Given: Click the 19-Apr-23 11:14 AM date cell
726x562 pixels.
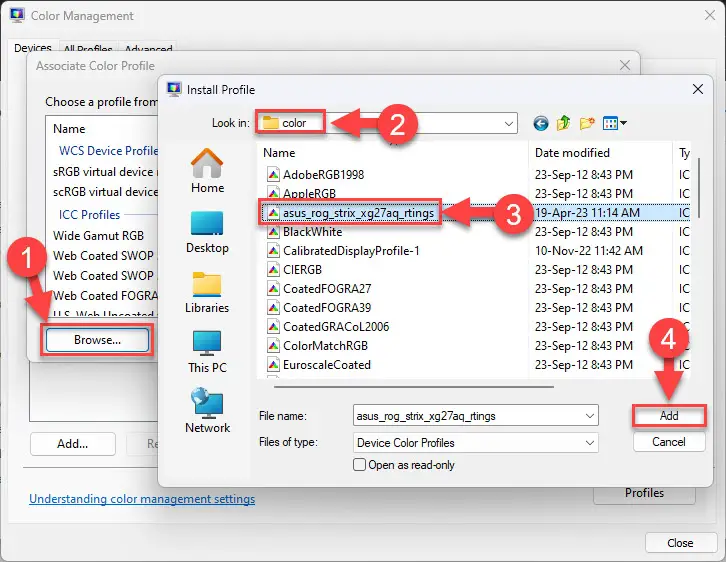Looking at the screenshot, I should point(587,212).
